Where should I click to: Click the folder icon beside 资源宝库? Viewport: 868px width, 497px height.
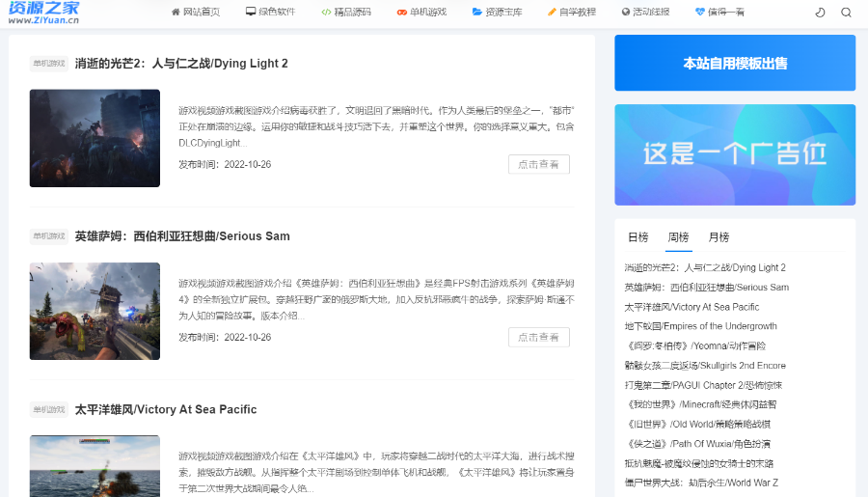pos(477,12)
